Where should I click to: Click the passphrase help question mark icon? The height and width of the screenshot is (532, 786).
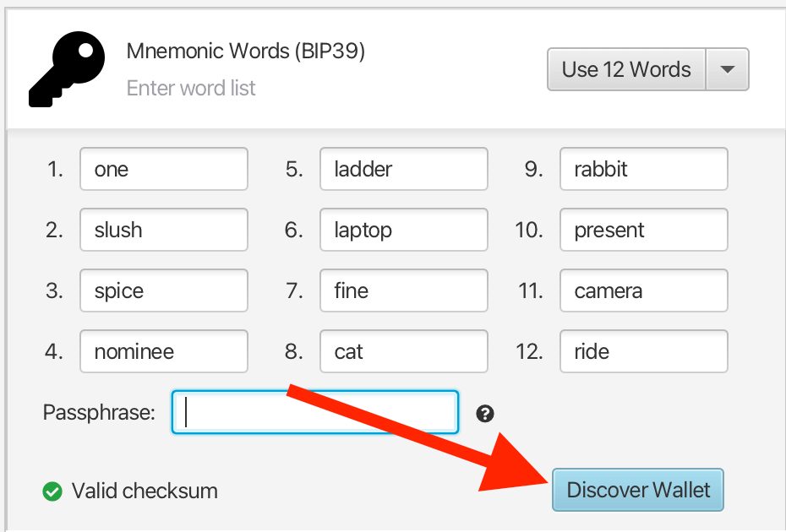click(x=484, y=413)
